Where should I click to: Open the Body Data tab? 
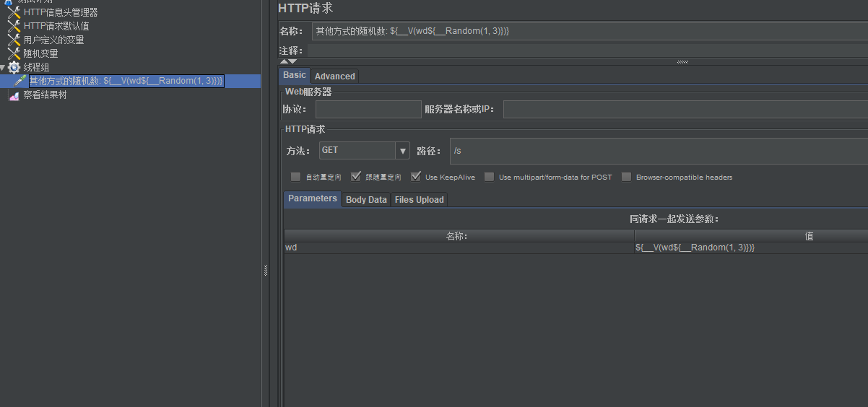click(366, 199)
